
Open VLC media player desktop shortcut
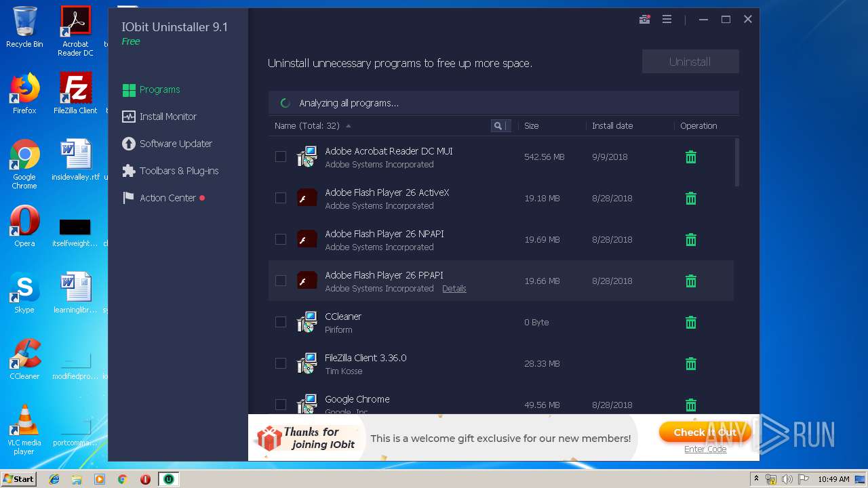click(x=24, y=430)
